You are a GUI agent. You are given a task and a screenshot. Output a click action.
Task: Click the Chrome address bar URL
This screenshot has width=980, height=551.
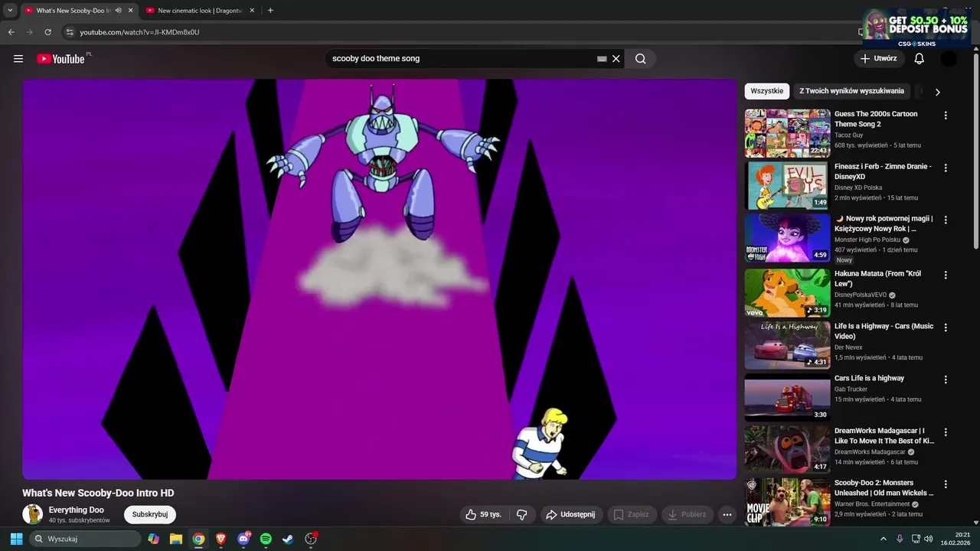click(140, 32)
